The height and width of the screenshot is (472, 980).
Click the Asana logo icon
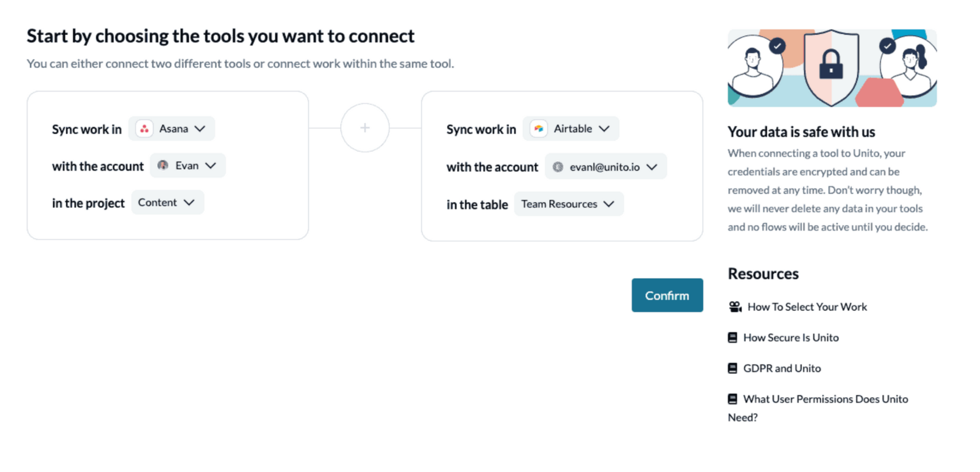click(144, 129)
